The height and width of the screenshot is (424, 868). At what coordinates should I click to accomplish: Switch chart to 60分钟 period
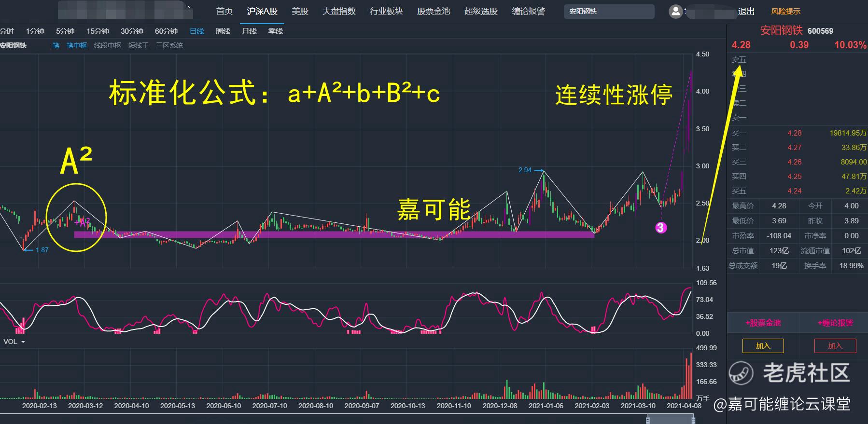click(167, 31)
